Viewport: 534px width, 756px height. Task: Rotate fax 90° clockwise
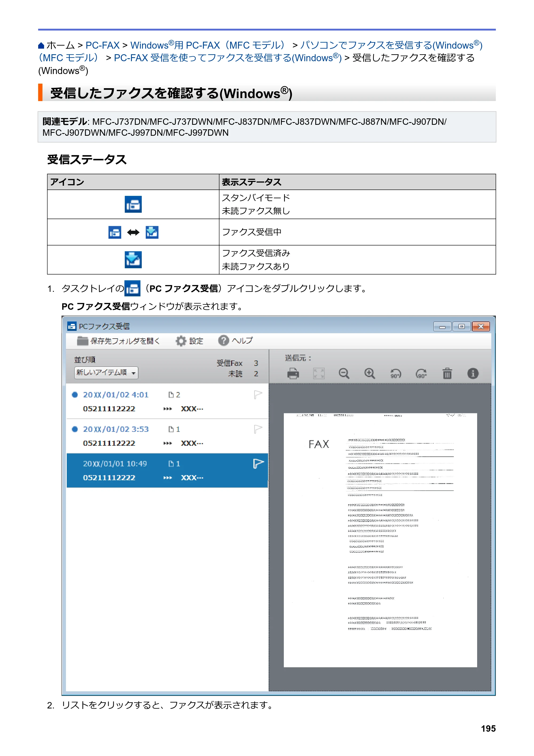tap(421, 373)
